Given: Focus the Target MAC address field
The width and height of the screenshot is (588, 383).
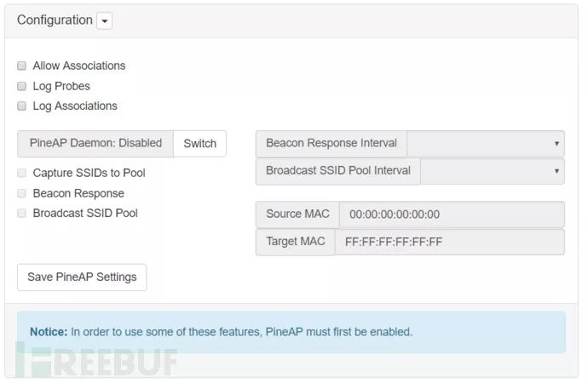Looking at the screenshot, I should [x=448, y=242].
